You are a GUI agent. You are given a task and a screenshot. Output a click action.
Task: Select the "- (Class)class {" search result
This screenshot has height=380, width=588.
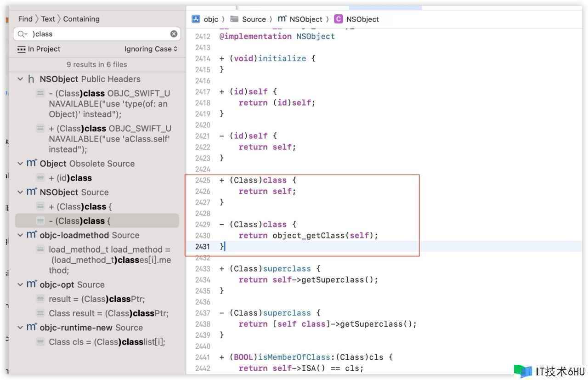80,221
